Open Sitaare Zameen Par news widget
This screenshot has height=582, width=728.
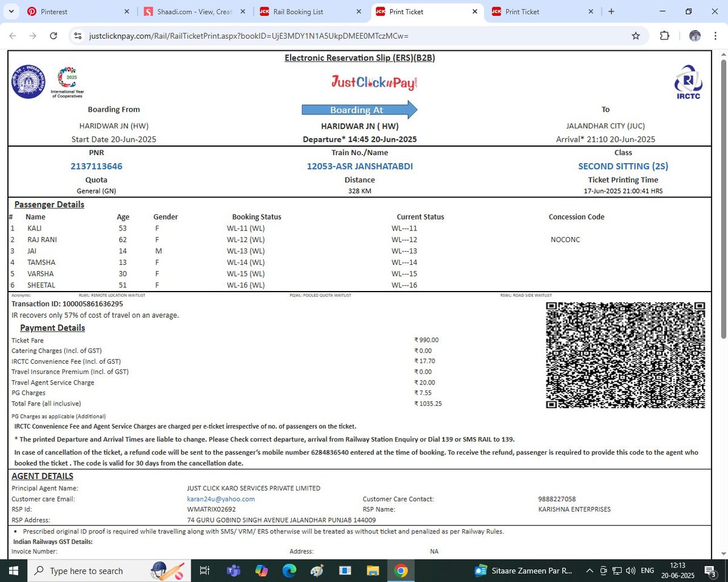pos(524,570)
